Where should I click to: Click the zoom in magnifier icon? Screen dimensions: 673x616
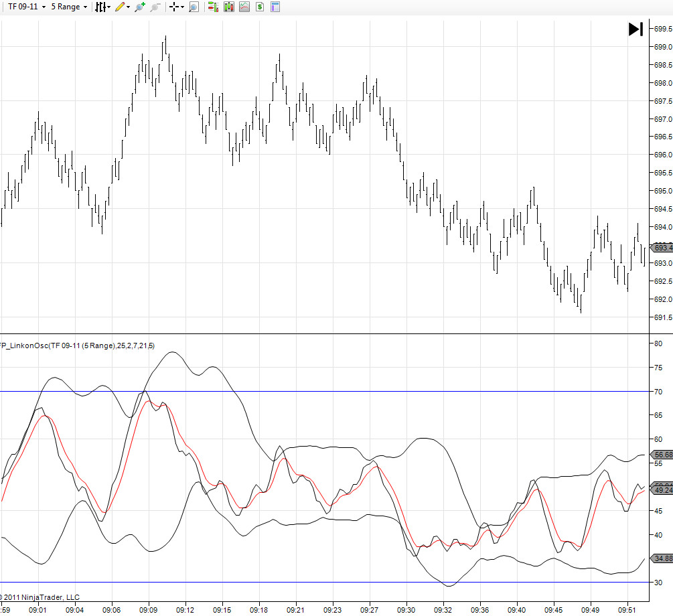[x=140, y=7]
